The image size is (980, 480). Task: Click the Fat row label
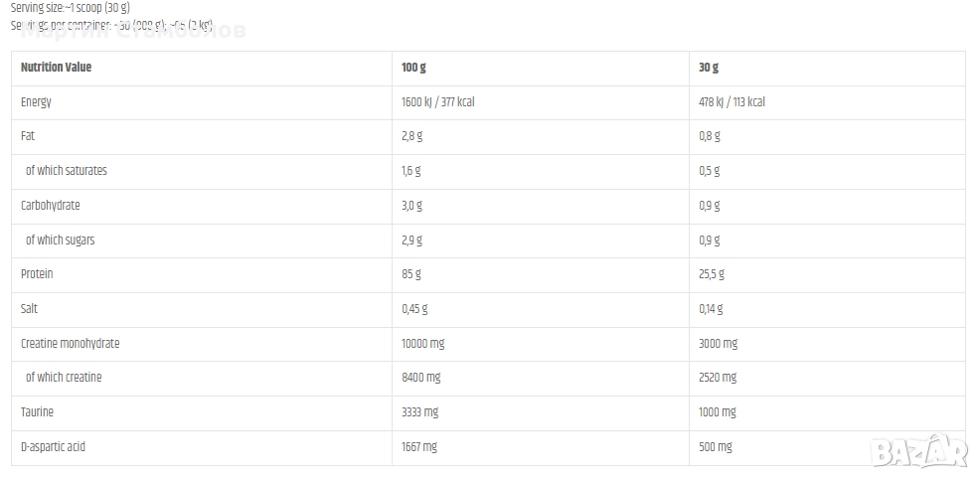click(28, 136)
